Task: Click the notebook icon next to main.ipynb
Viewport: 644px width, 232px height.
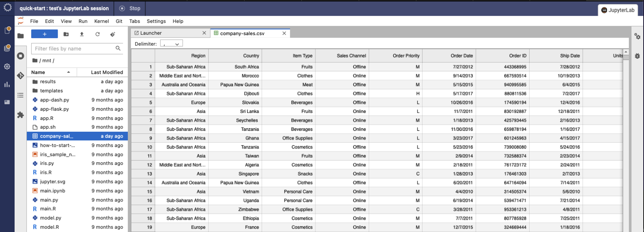Action: click(x=35, y=191)
